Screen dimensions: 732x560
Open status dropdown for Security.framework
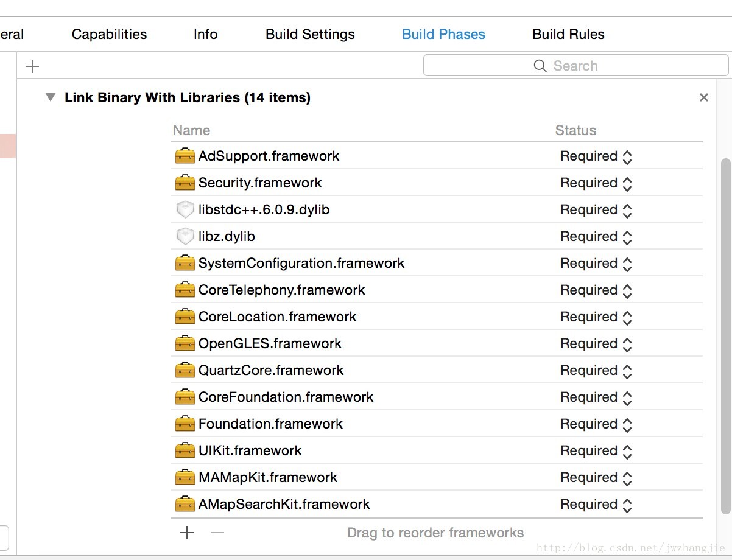coord(596,183)
